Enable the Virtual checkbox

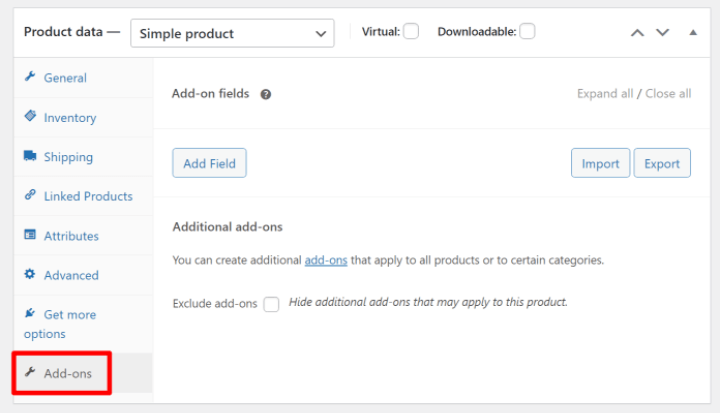click(x=411, y=32)
